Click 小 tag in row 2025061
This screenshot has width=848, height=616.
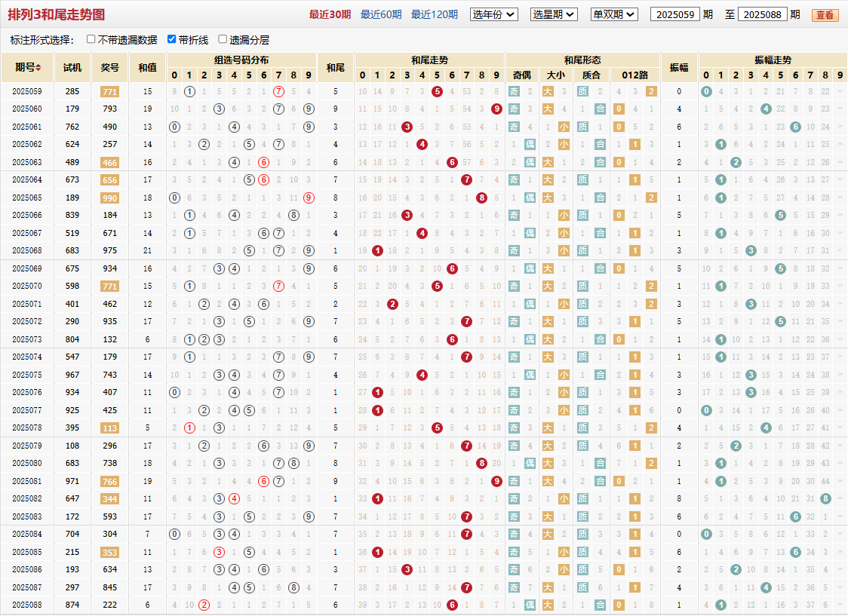564,127
